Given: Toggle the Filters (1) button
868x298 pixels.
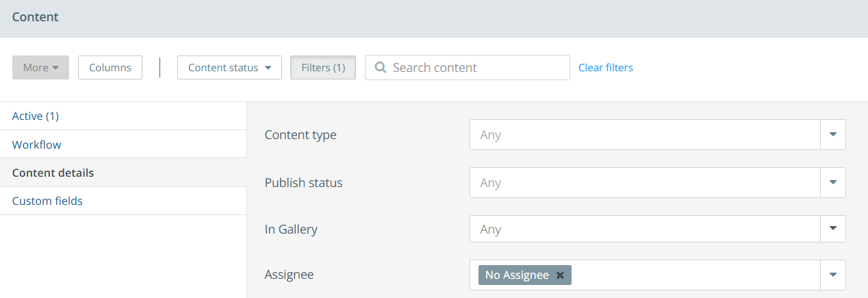Looking at the screenshot, I should (323, 68).
